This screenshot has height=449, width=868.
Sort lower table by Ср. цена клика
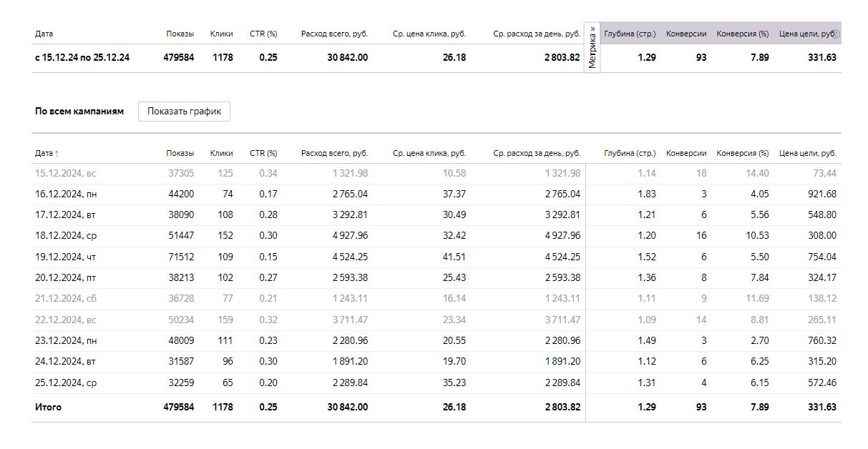[429, 153]
